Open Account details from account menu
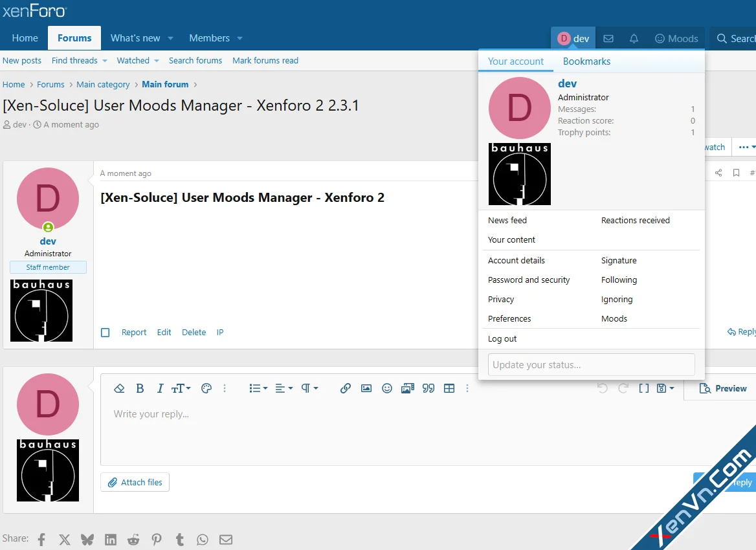Image resolution: width=756 pixels, height=550 pixels. (x=517, y=260)
